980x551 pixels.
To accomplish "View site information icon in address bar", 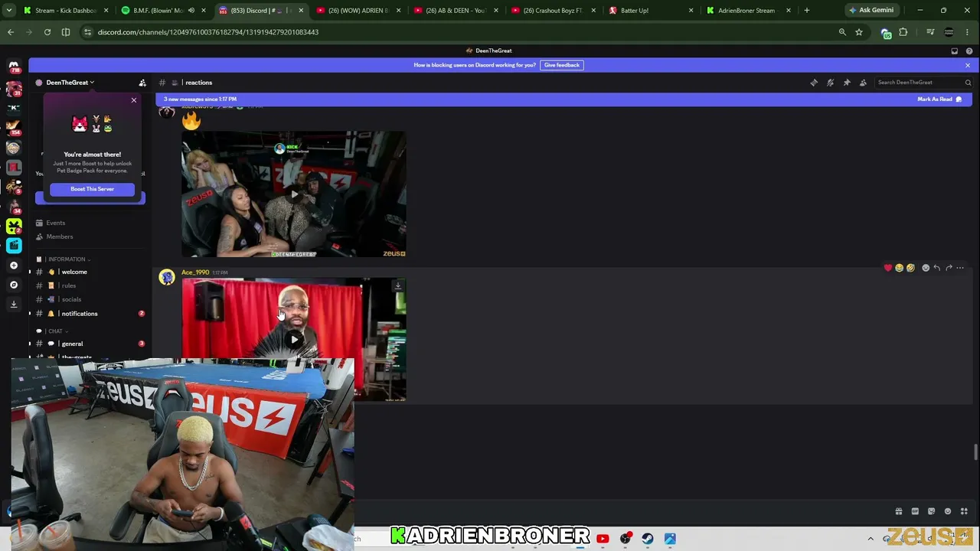I will tap(87, 32).
